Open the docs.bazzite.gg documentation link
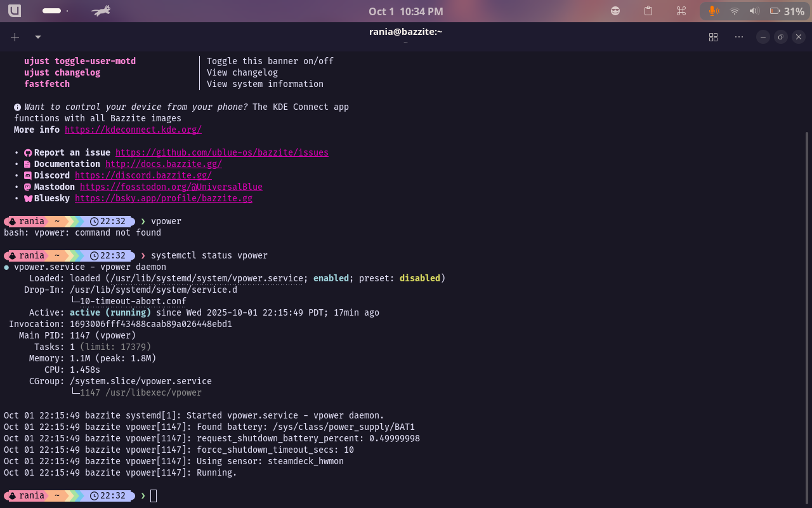Image resolution: width=812 pixels, height=508 pixels. pos(164,164)
